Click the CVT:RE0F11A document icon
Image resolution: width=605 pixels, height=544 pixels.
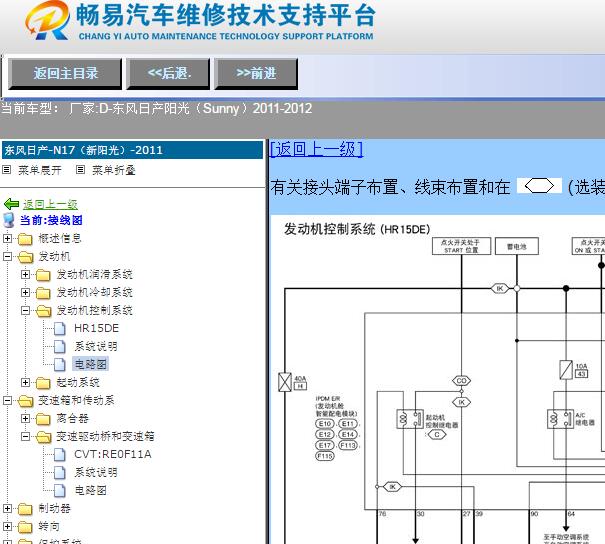click(x=60, y=454)
